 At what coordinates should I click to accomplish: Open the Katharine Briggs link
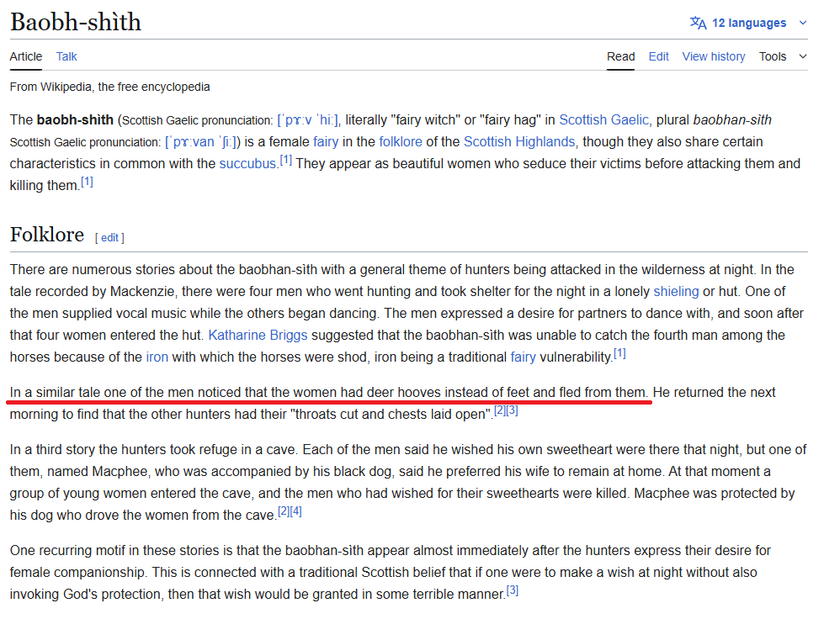pyautogui.click(x=258, y=336)
